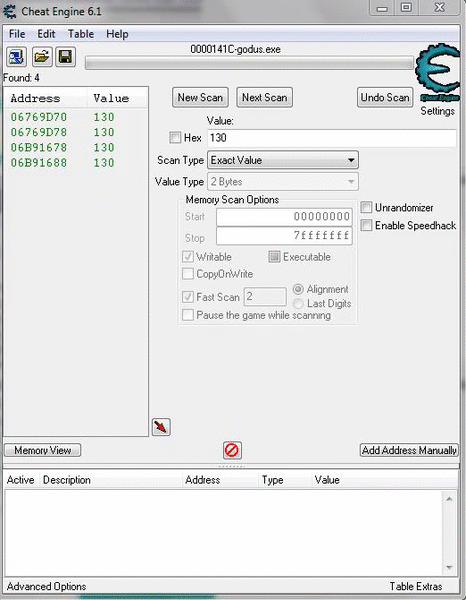The height and width of the screenshot is (600, 466).
Task: Open the process list icon
Action: (16, 57)
